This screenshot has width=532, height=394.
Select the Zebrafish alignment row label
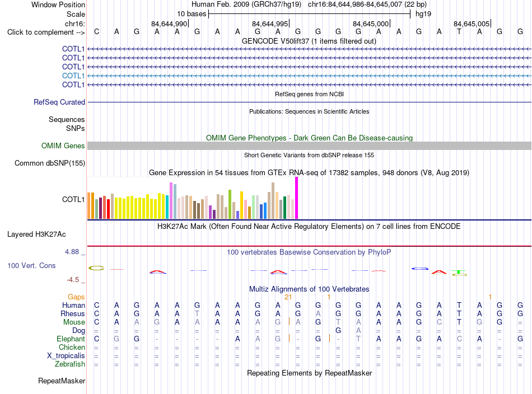70,364
